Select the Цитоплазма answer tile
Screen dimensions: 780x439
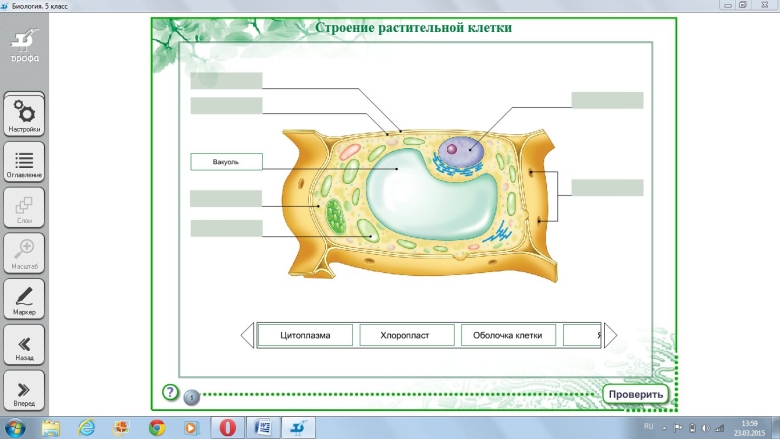click(x=305, y=335)
